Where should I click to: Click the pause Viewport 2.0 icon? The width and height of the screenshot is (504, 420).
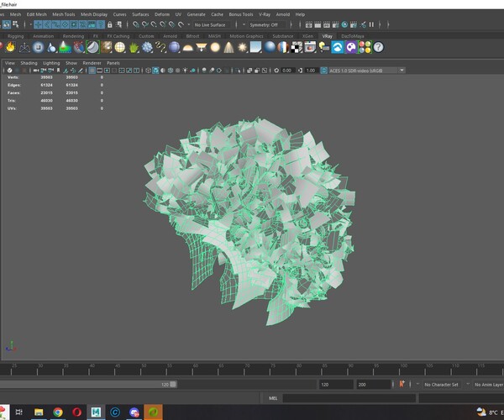(371, 24)
